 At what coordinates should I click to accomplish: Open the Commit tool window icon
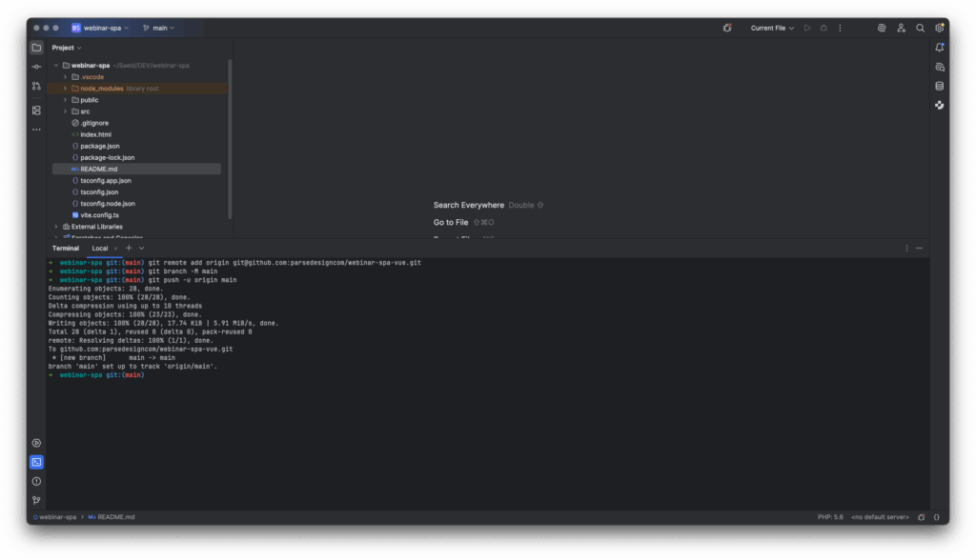pos(36,67)
